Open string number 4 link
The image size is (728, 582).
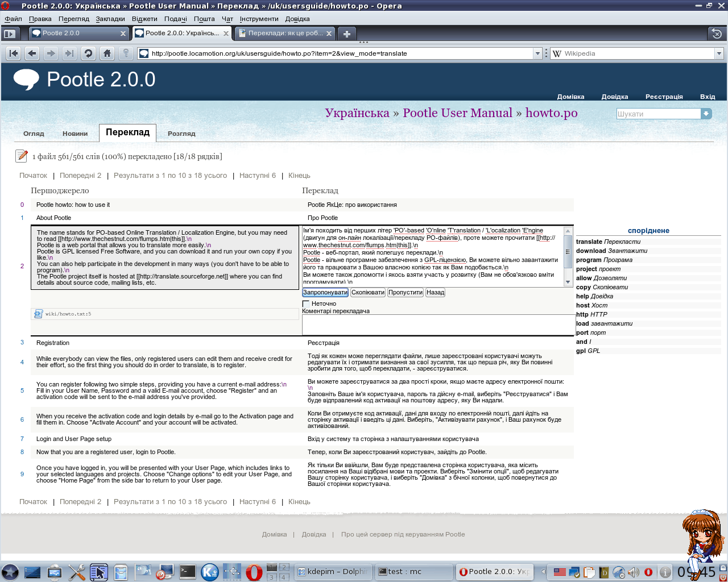point(22,362)
